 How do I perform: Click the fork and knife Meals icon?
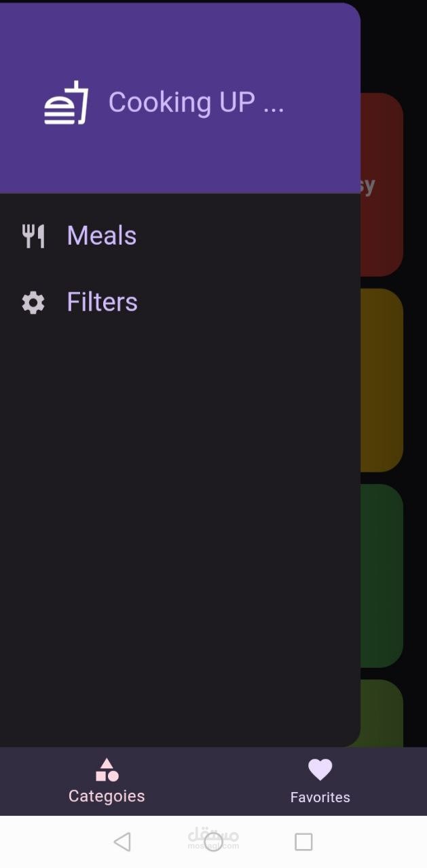coord(33,236)
